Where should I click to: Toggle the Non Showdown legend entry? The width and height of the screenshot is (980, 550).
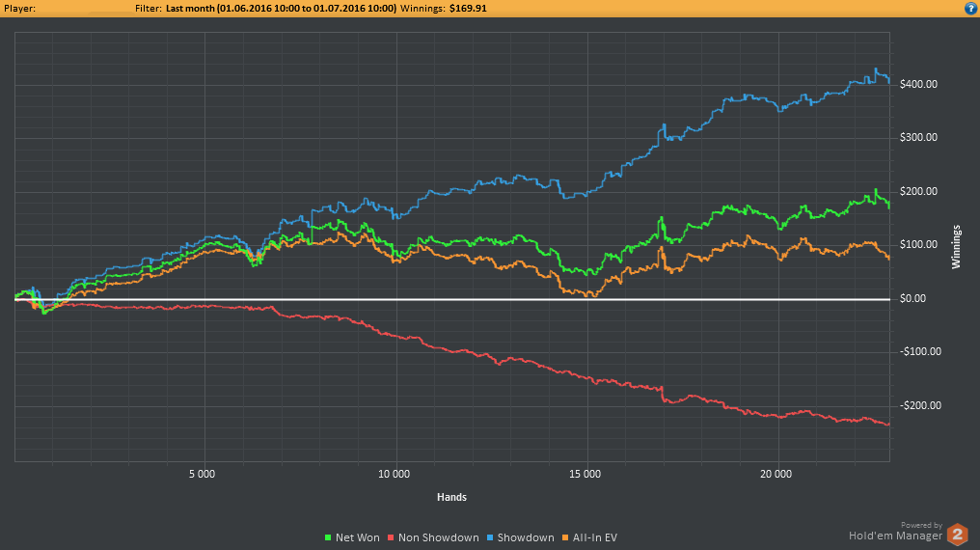click(x=433, y=537)
